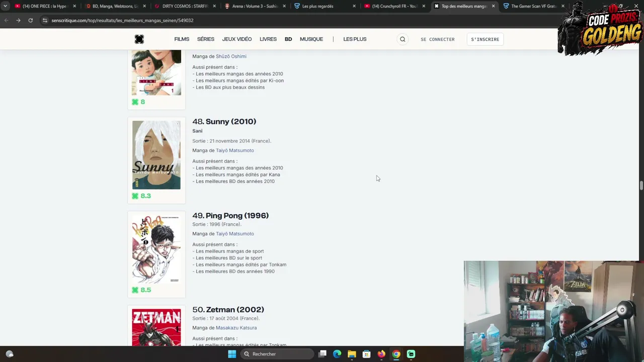Open the Ping Pong (1996) title link
Image resolution: width=644 pixels, height=362 pixels.
click(x=237, y=215)
